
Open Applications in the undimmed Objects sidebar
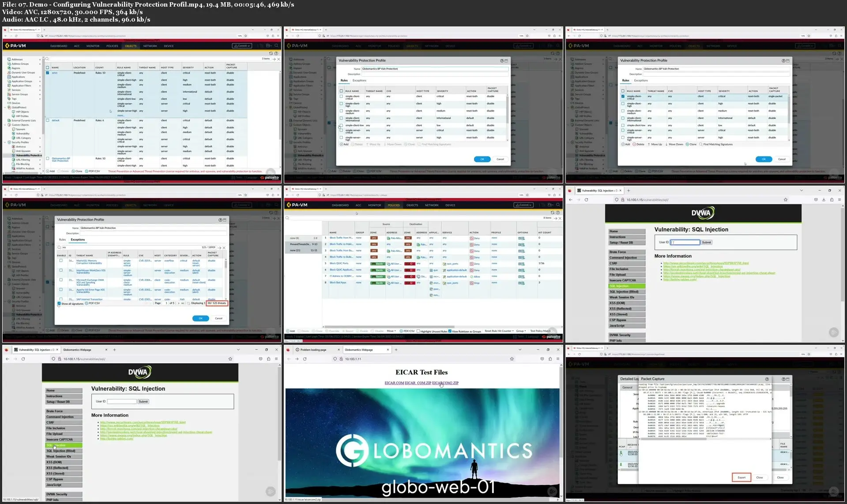pyautogui.click(x=19, y=77)
